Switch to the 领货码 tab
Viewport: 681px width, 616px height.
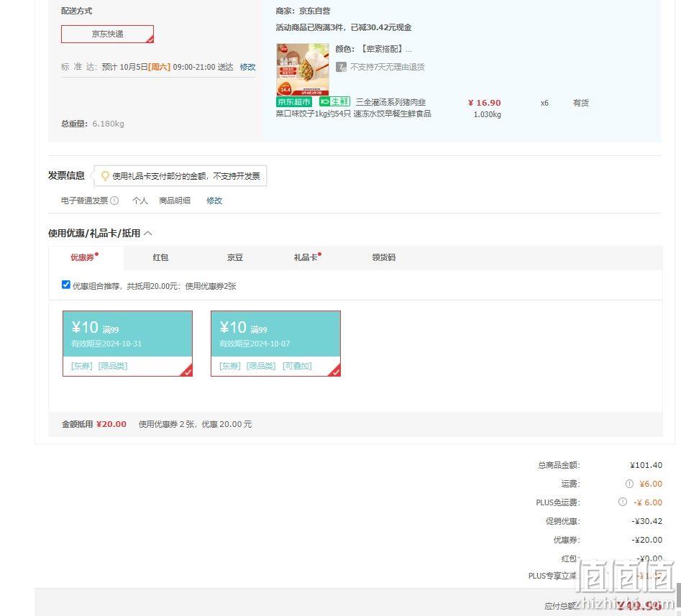(x=383, y=257)
